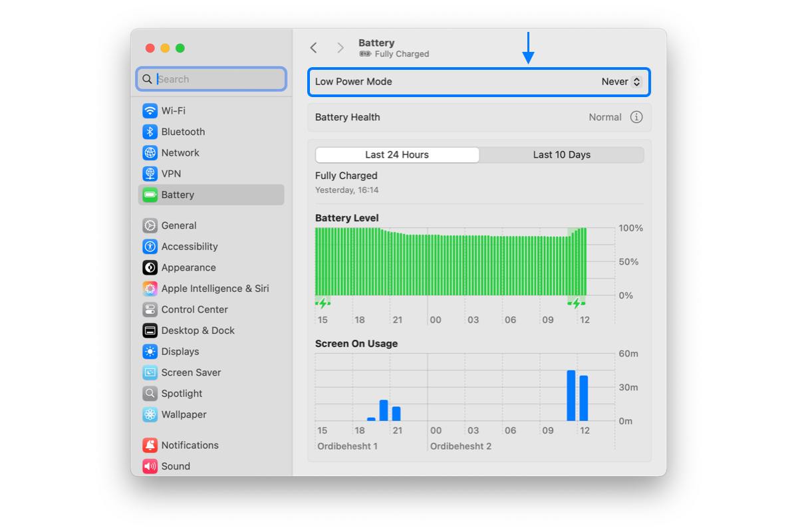Click the tallest blue usage bar
798x532 pixels.
[x=571, y=396]
